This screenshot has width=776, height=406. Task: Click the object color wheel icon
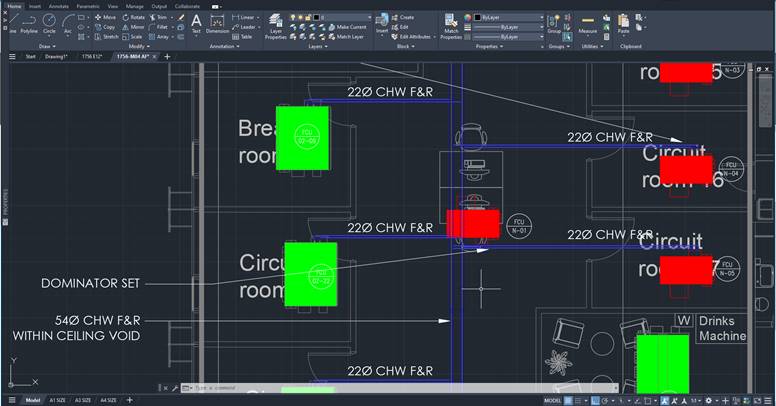pos(468,17)
